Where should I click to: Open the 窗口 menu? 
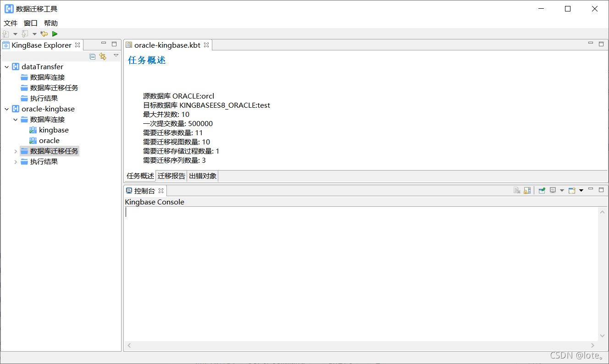click(31, 23)
